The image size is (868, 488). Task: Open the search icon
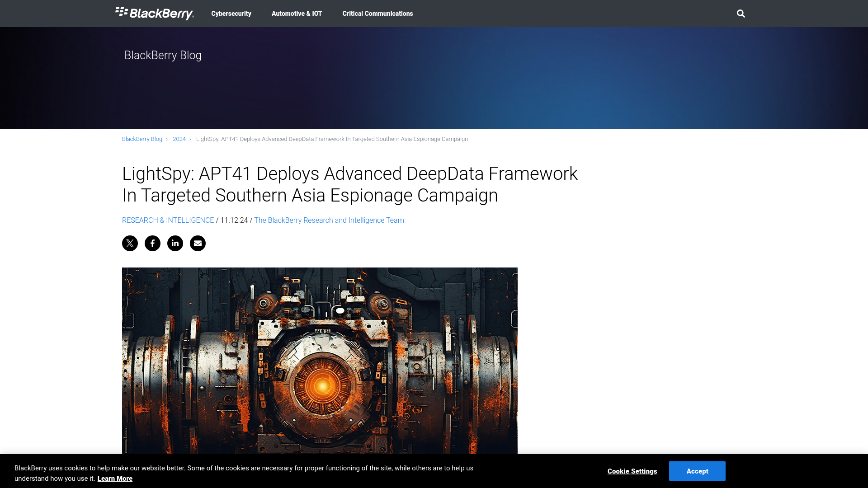tap(741, 13)
